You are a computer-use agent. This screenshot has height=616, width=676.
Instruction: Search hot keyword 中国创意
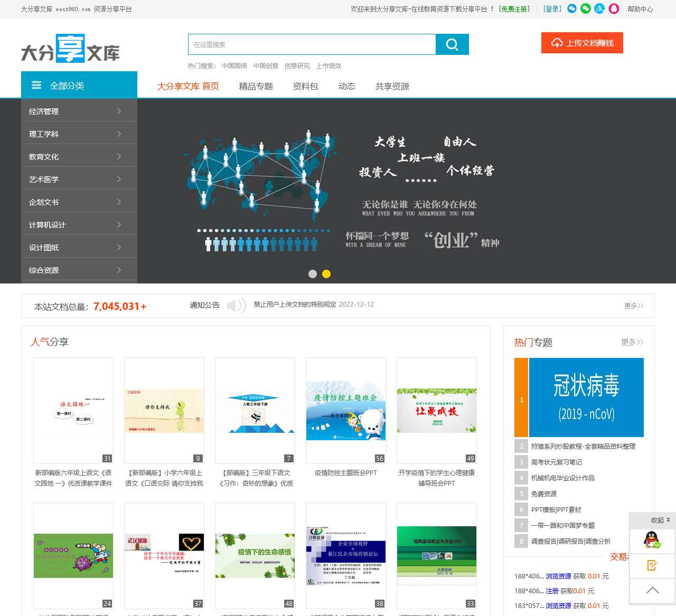pos(266,66)
